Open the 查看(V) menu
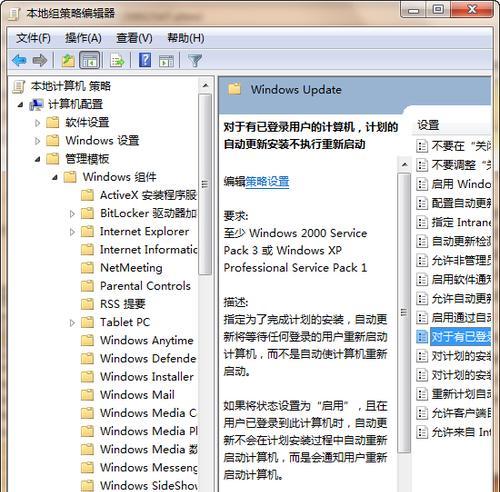The image size is (500, 492). 134,38
